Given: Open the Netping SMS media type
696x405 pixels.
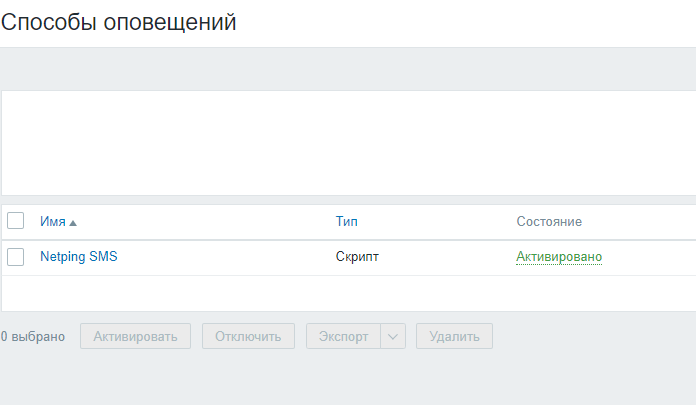Looking at the screenshot, I should click(78, 257).
